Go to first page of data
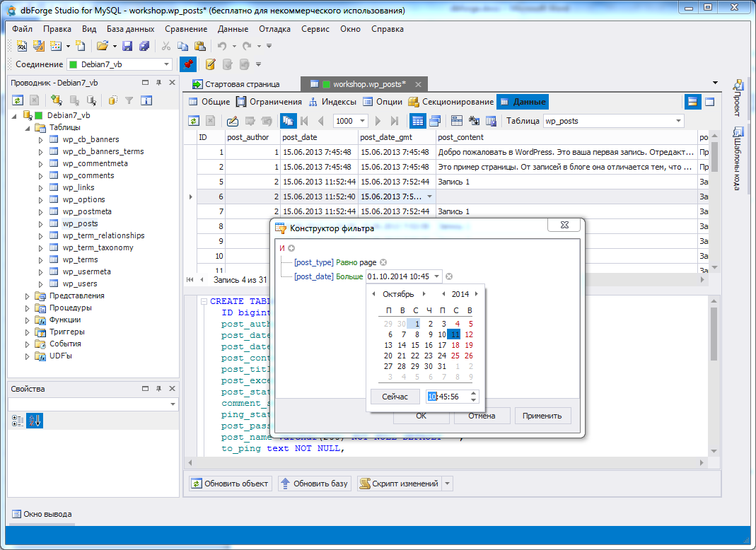The height and width of the screenshot is (550, 756). [304, 121]
